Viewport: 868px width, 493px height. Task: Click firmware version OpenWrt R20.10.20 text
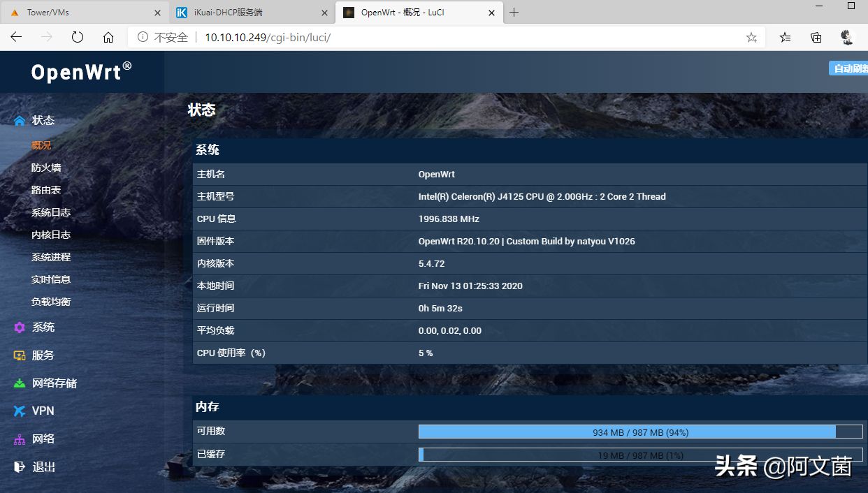coord(527,242)
